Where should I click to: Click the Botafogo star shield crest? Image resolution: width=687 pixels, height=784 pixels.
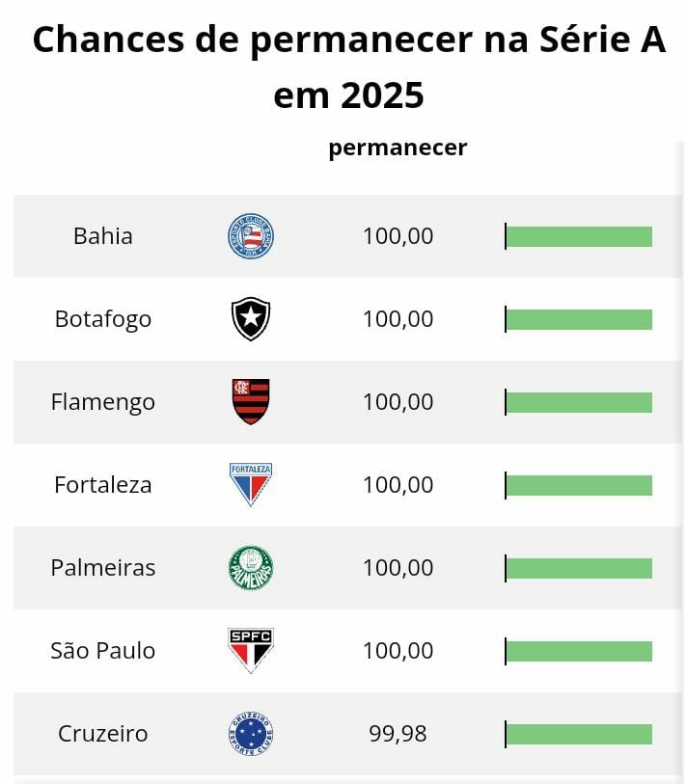click(251, 319)
